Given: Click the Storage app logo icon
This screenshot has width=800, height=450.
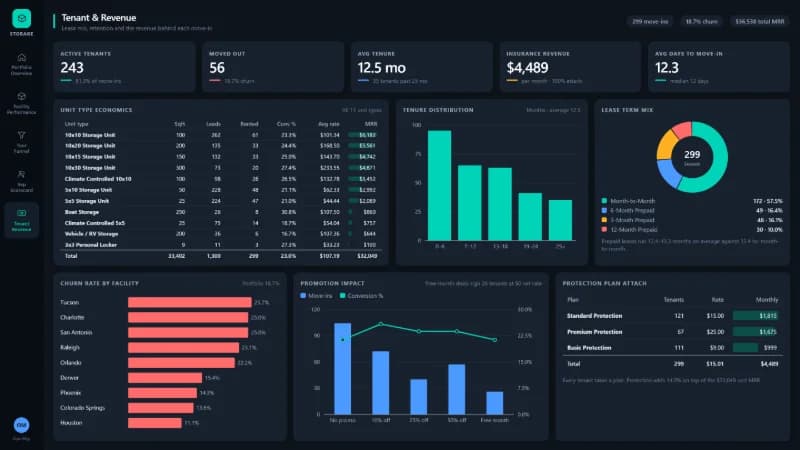Looking at the screenshot, I should coord(21,18).
